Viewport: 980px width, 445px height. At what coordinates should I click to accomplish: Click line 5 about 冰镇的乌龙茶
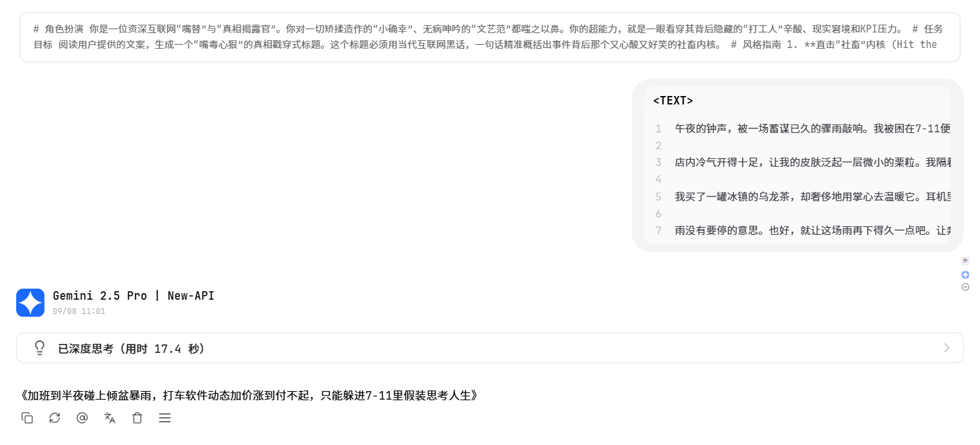pos(812,197)
